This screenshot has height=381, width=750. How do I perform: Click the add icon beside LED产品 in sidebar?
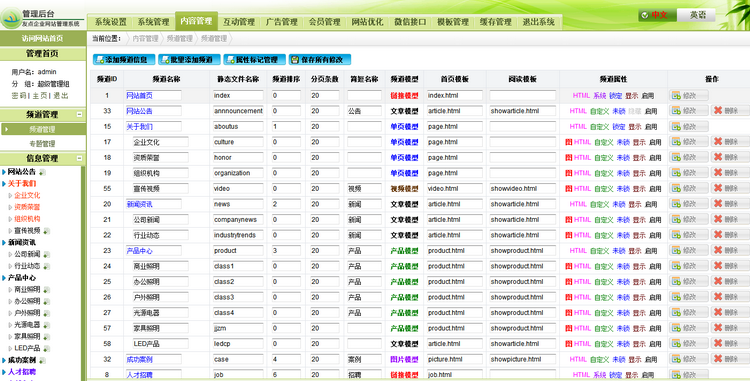(47, 348)
